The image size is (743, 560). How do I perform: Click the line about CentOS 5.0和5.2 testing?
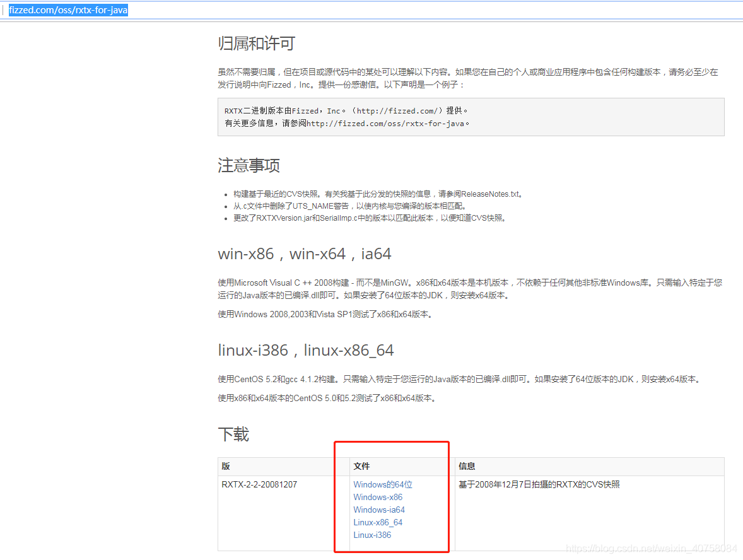coord(327,398)
